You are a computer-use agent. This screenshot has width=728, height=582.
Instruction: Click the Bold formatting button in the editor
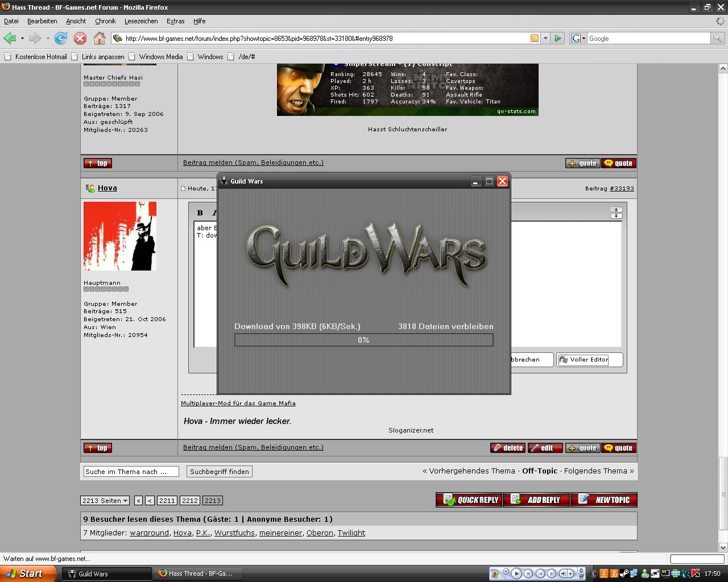click(200, 213)
